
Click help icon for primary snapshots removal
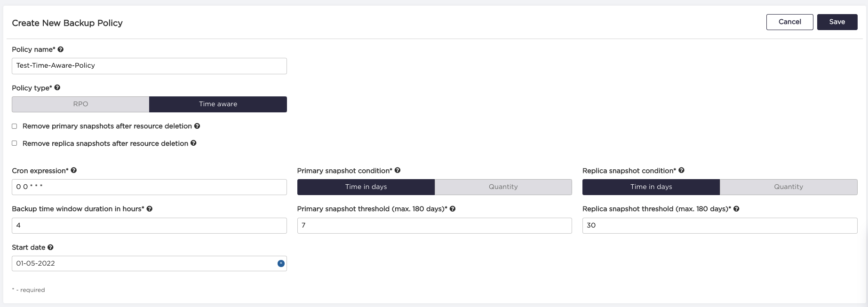point(197,126)
